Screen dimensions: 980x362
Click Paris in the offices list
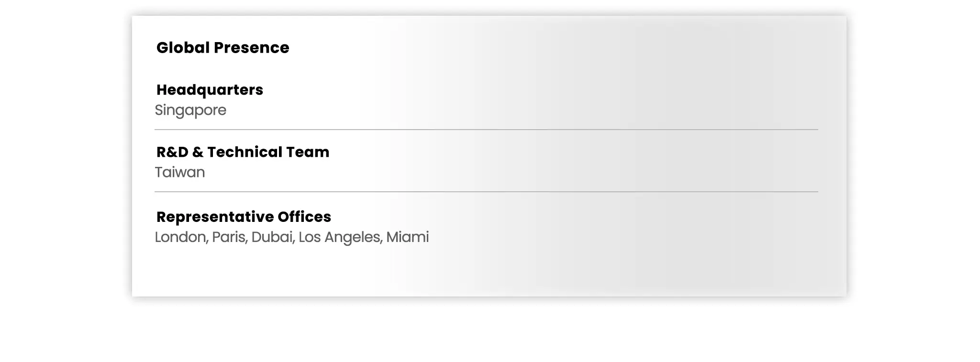229,238
